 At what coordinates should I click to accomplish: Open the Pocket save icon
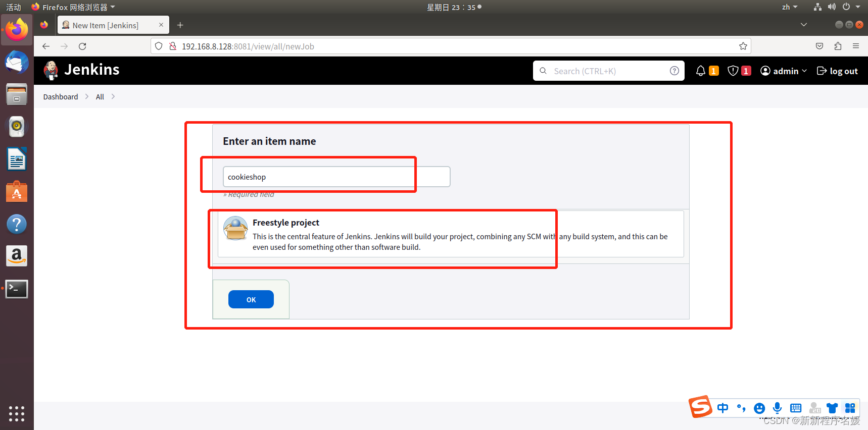click(x=819, y=46)
